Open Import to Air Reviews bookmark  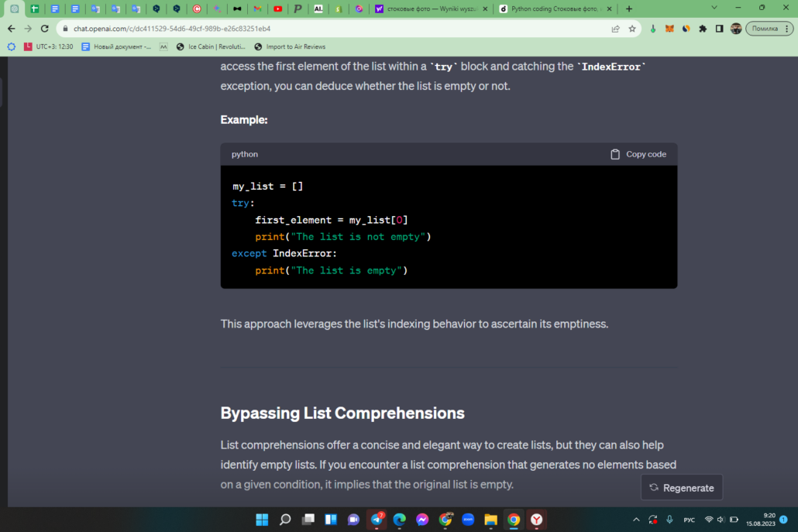click(x=290, y=46)
